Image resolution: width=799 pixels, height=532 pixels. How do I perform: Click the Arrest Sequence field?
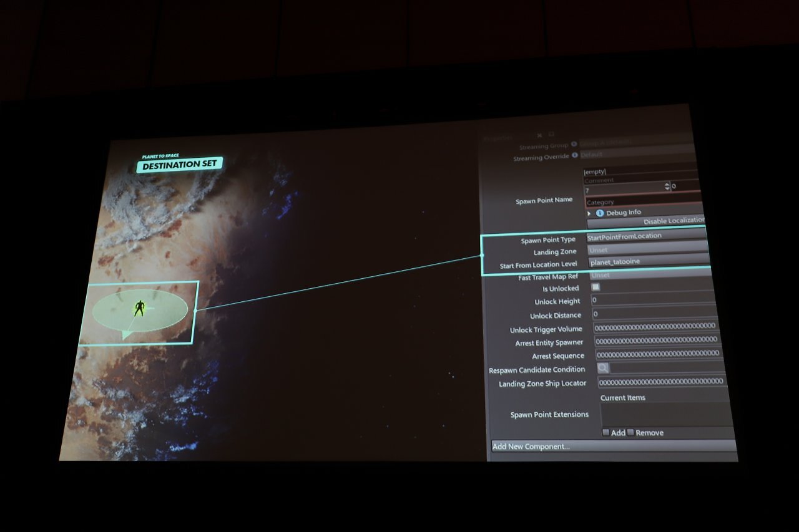click(x=659, y=354)
